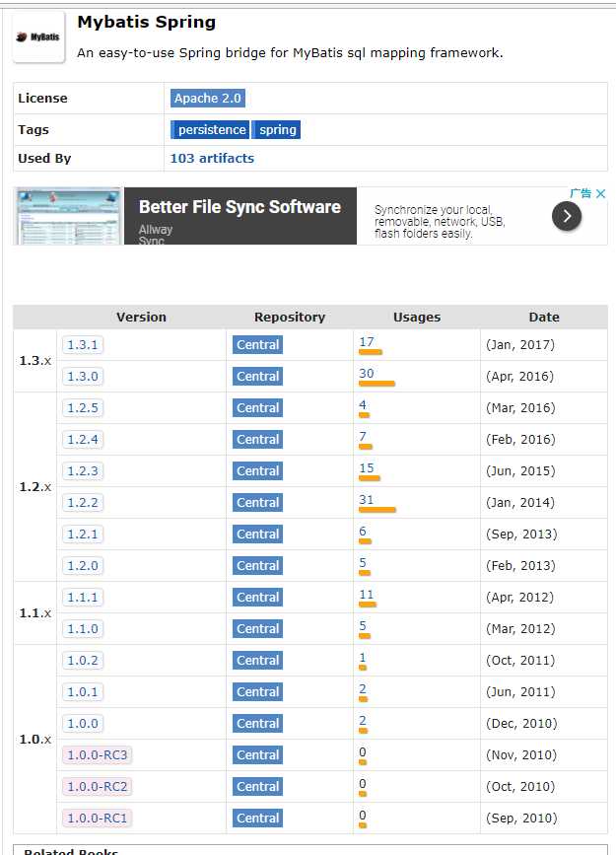Viewport: 616px width, 855px height.
Task: Select the spring tag
Action: pos(278,130)
